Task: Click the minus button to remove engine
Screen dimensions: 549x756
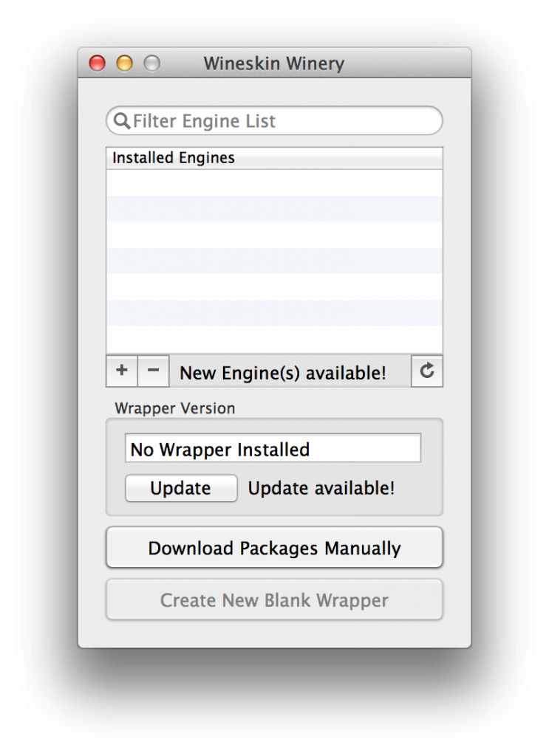Action: (x=153, y=371)
